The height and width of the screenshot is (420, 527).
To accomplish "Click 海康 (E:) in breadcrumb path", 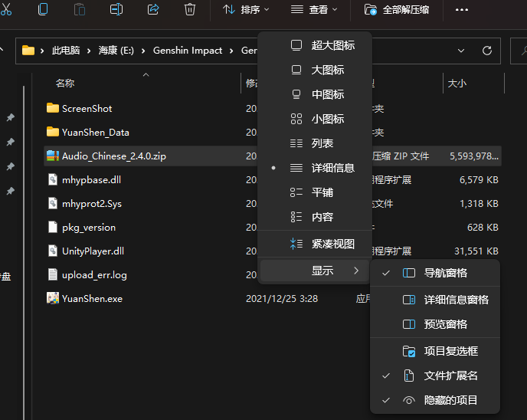I will tap(116, 51).
